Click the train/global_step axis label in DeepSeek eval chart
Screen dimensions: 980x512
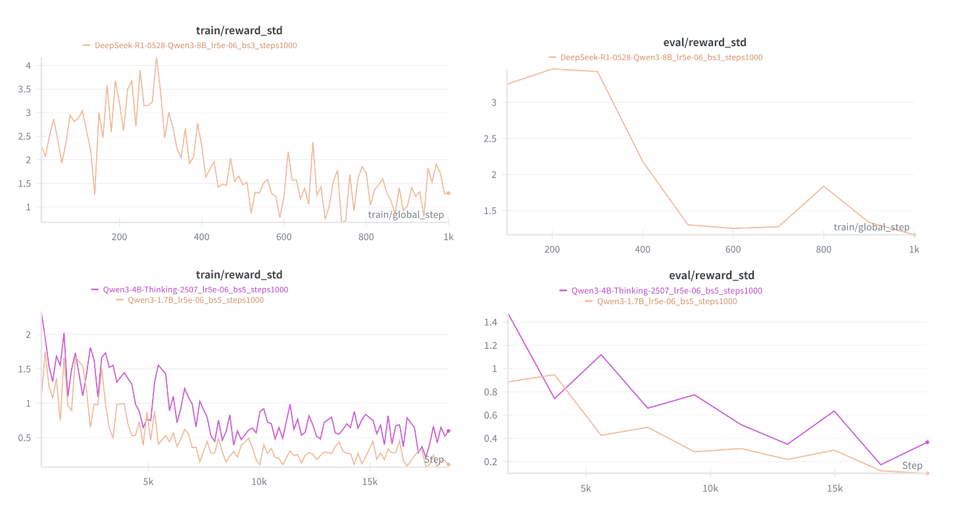(871, 227)
